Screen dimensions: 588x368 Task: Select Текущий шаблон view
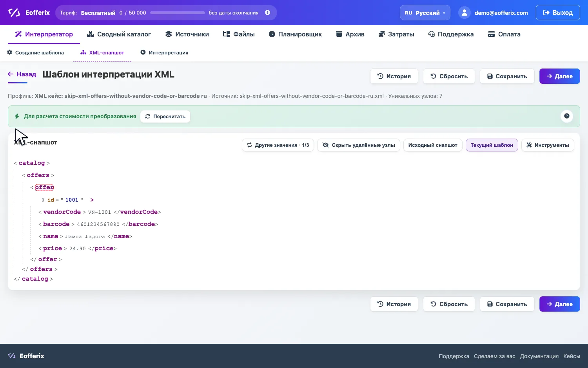click(x=492, y=145)
